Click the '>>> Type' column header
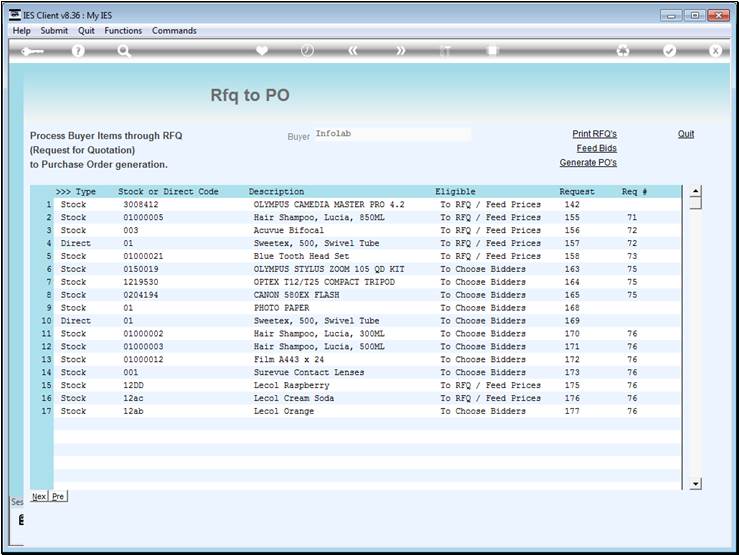 pyautogui.click(x=76, y=192)
